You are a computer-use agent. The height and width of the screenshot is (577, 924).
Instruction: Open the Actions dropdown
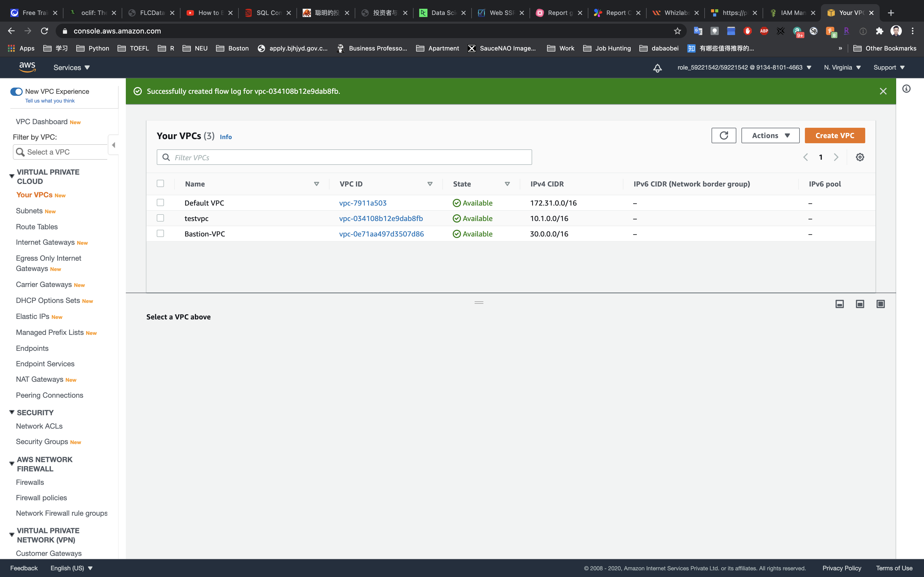[x=770, y=135]
